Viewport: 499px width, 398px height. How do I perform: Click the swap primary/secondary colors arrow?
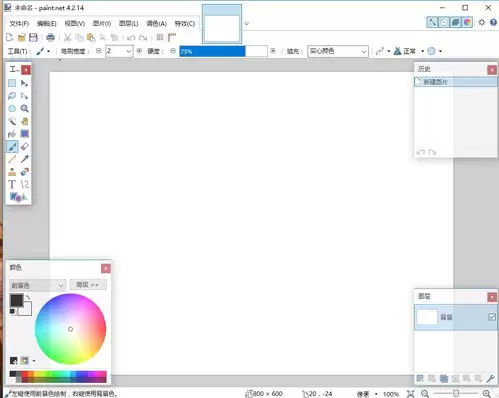tap(28, 297)
